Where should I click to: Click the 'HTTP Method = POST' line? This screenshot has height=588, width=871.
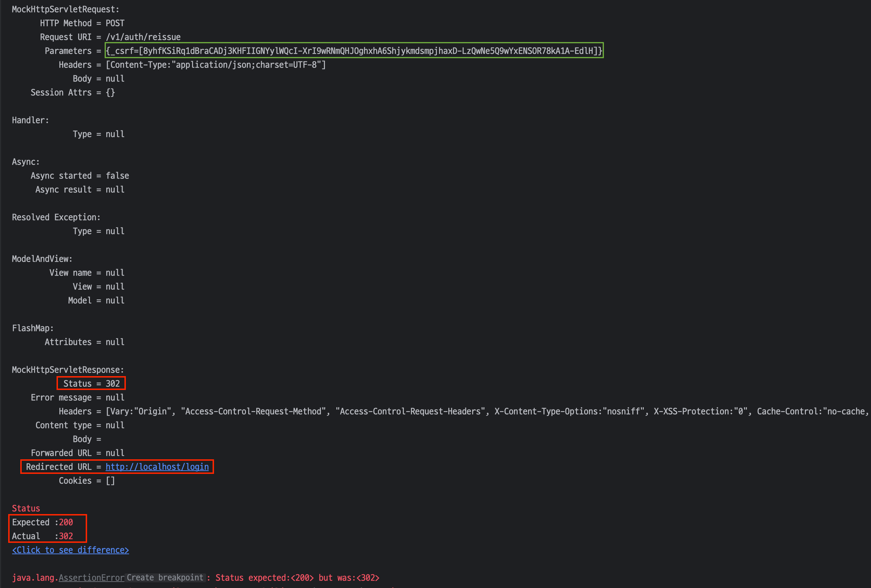[82, 23]
